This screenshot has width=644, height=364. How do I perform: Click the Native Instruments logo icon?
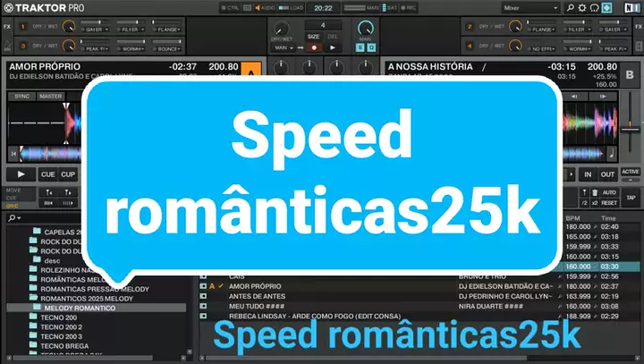click(630, 9)
